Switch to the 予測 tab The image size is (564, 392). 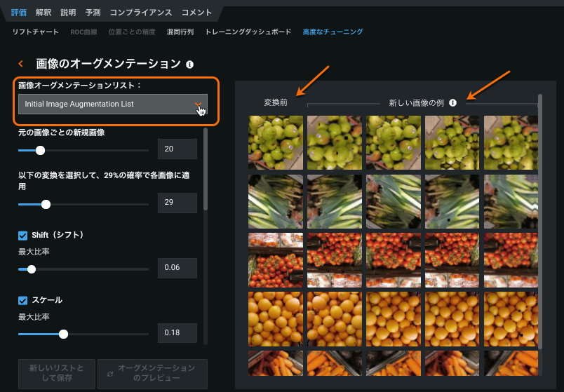93,13
